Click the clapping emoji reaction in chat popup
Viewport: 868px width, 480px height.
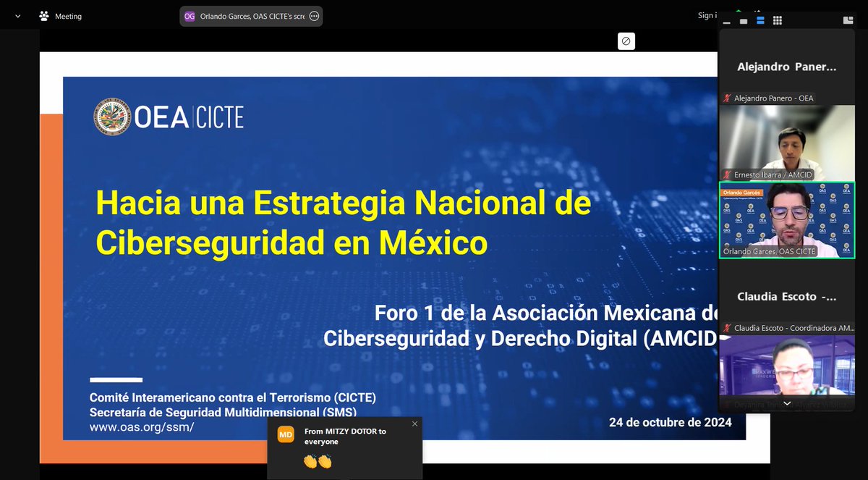coord(317,460)
